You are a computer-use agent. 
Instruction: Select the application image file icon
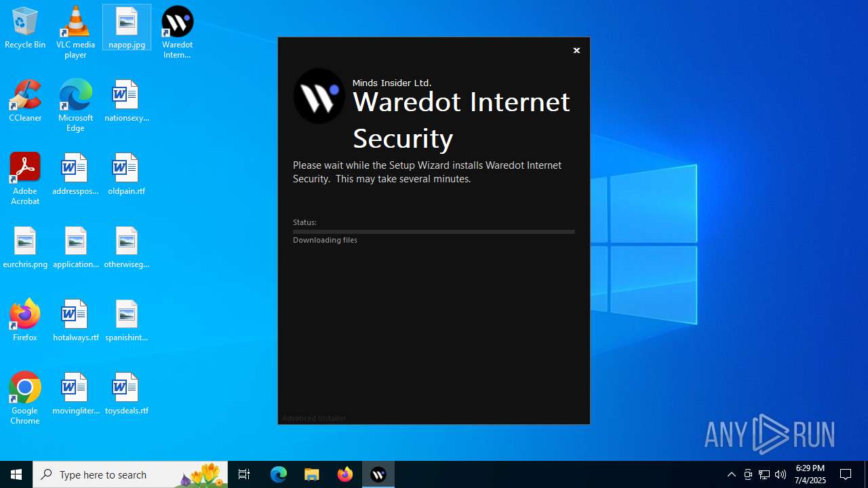75,247
